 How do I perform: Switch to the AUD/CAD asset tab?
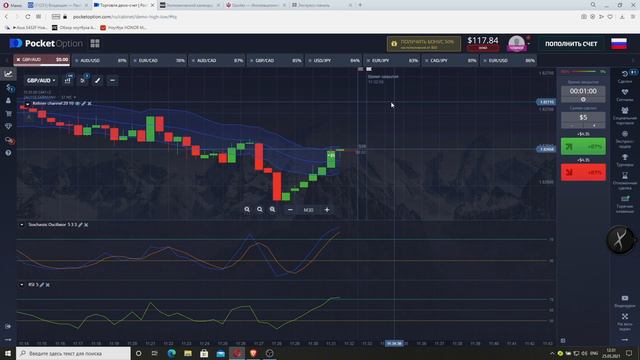click(x=217, y=60)
